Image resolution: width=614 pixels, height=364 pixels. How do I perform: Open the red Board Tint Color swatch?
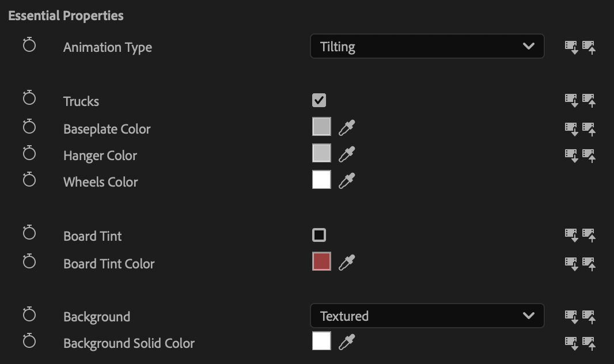[321, 261]
